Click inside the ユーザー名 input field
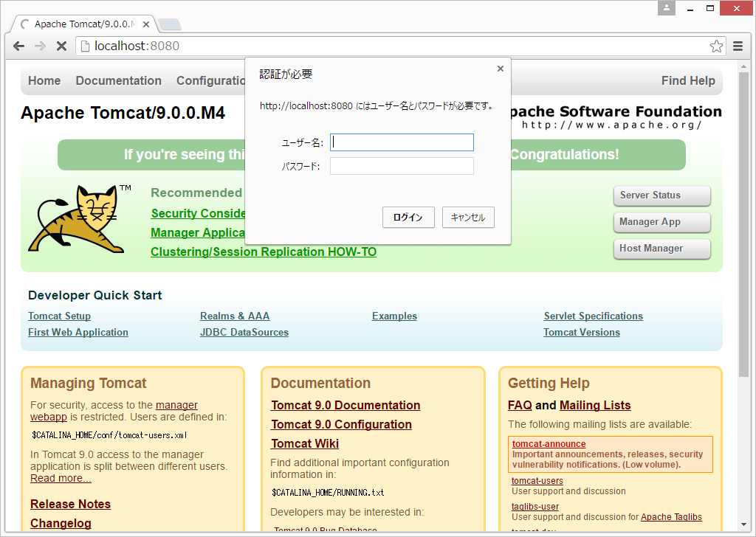The image size is (756, 537). 402,142
